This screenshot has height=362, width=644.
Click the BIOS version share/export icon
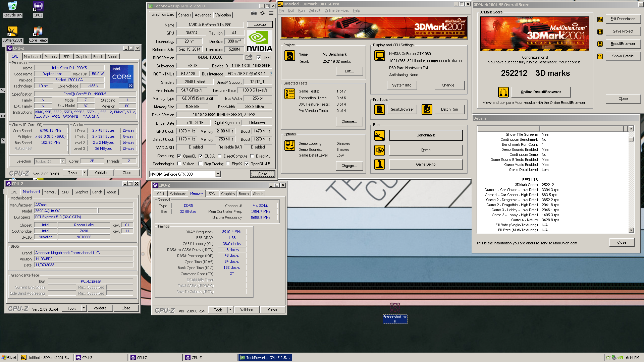click(x=249, y=57)
